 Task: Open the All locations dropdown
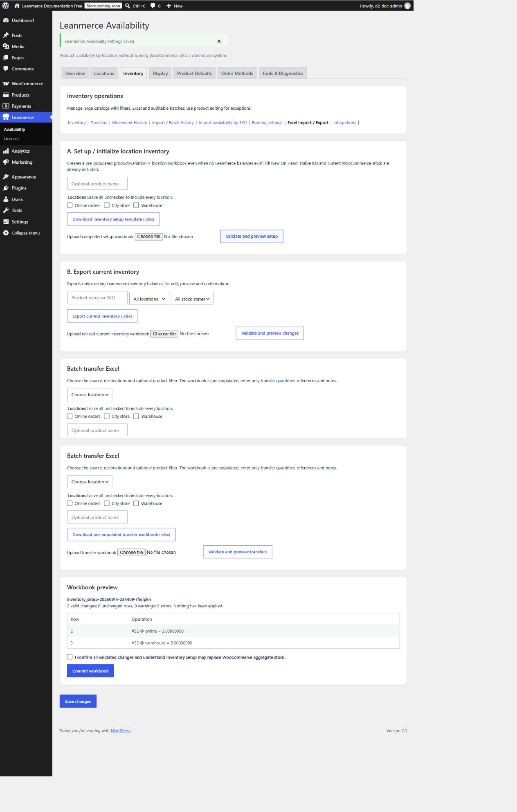tap(149, 299)
